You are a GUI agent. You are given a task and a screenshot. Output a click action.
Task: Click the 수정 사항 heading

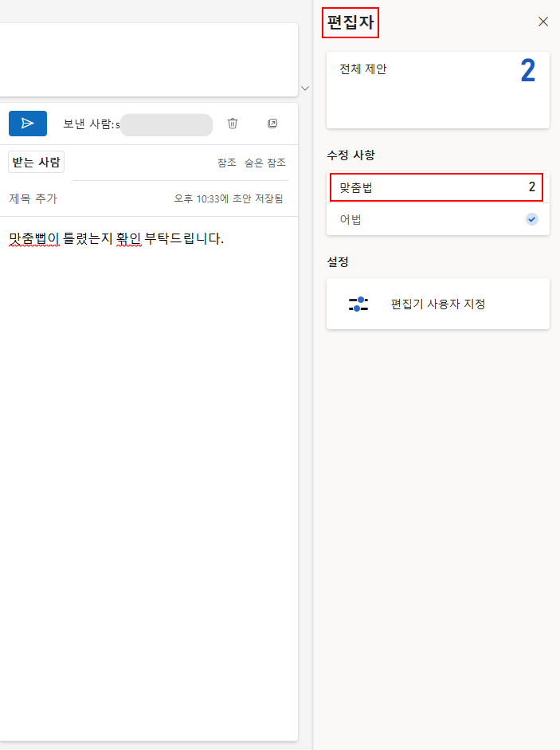(x=350, y=155)
